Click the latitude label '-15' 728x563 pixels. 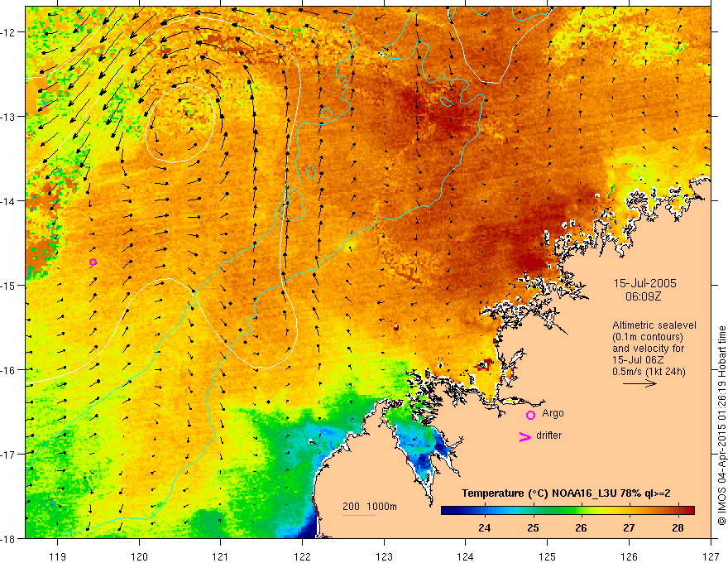click(9, 285)
